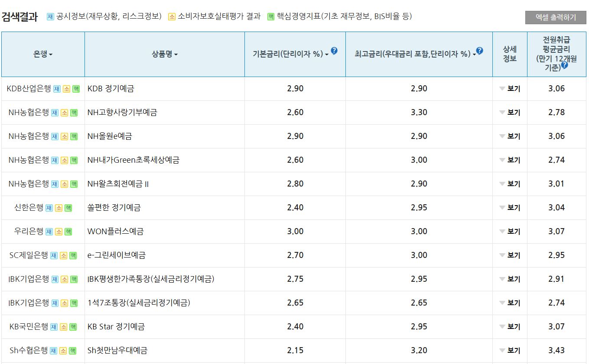
Task: Click 재 icon in NH고향사랑기부예금 row
Action: [x=55, y=113]
